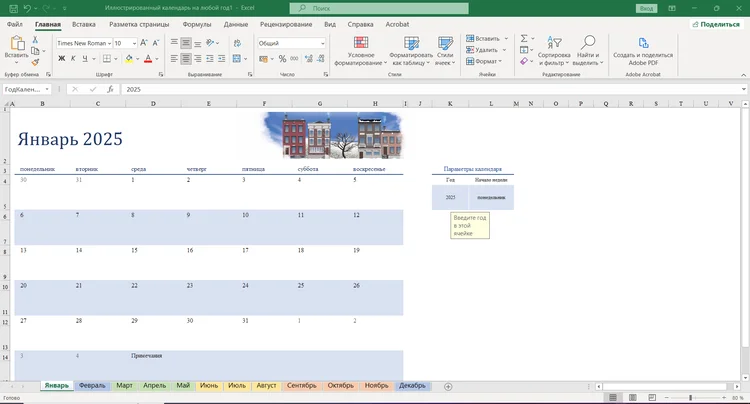Click the Paste (Вставить) clipboard icon
This screenshot has width=750, height=404.
point(17,44)
